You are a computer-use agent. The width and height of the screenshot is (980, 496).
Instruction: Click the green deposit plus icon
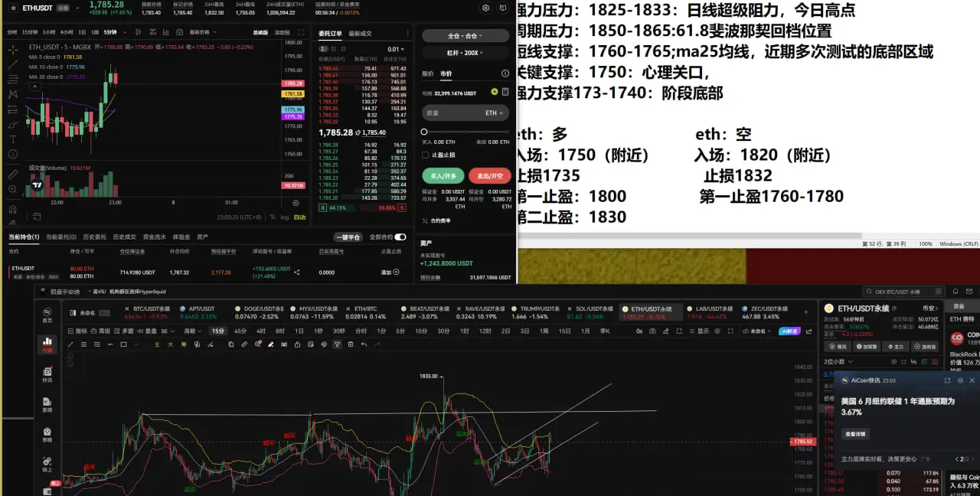pyautogui.click(x=495, y=92)
